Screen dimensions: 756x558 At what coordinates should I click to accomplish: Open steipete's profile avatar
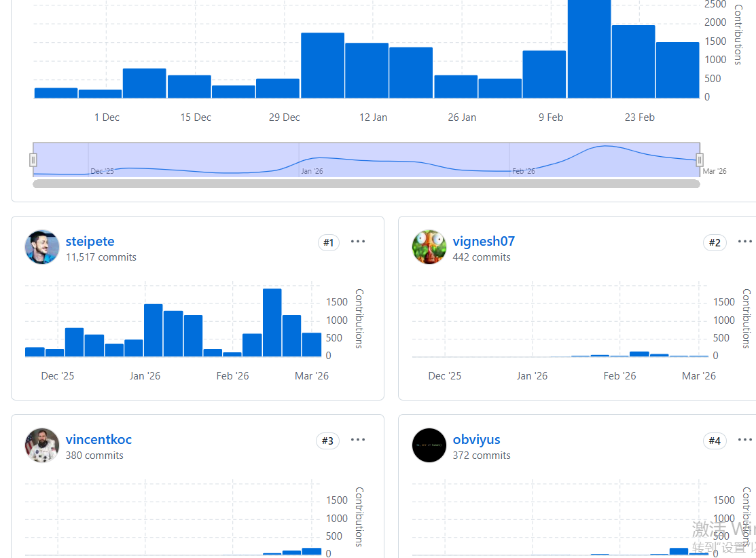[42, 247]
